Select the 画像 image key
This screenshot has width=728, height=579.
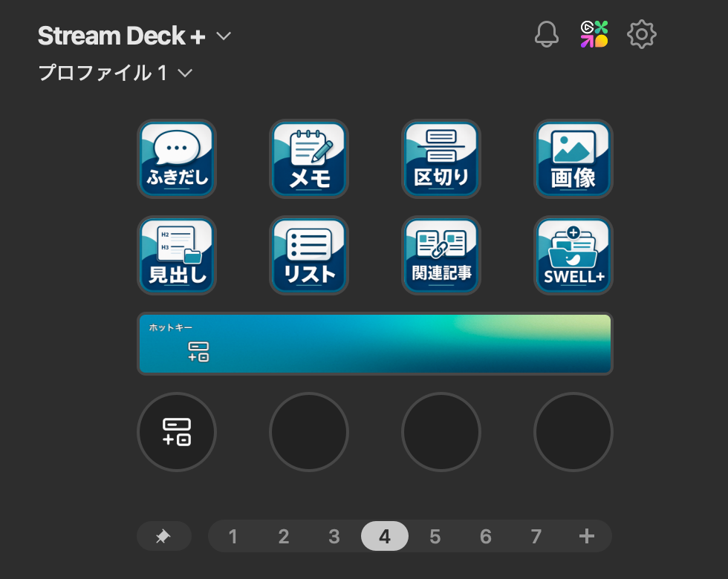573,159
